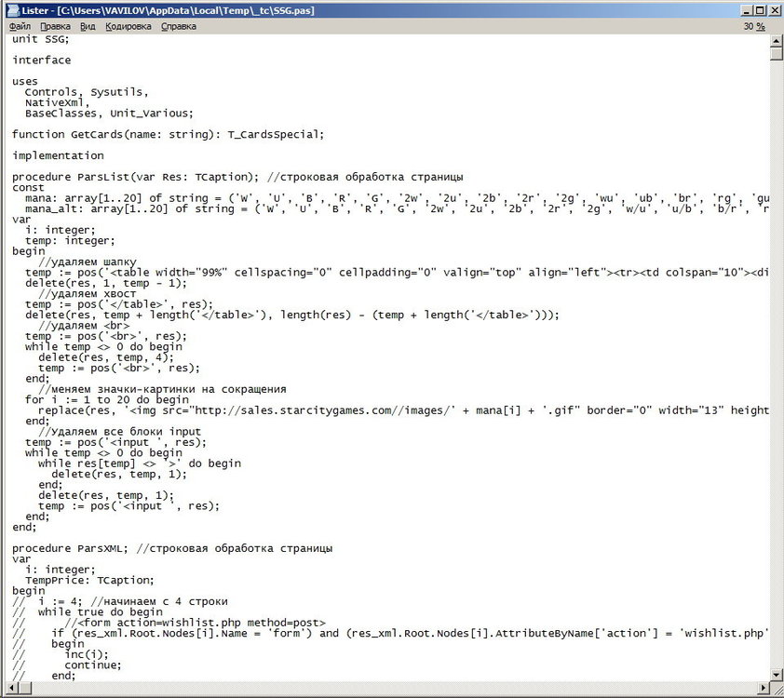The height and width of the screenshot is (698, 784).
Task: Click the vertical scrollbar track below thumb
Action: pyautogui.click(x=776, y=372)
